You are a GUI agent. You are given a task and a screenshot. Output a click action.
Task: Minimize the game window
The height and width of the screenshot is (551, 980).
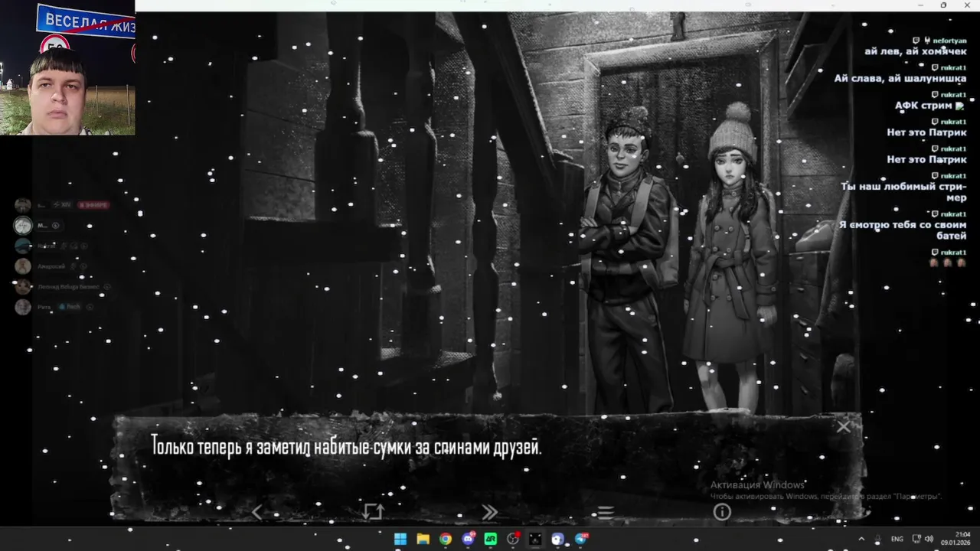(x=921, y=5)
